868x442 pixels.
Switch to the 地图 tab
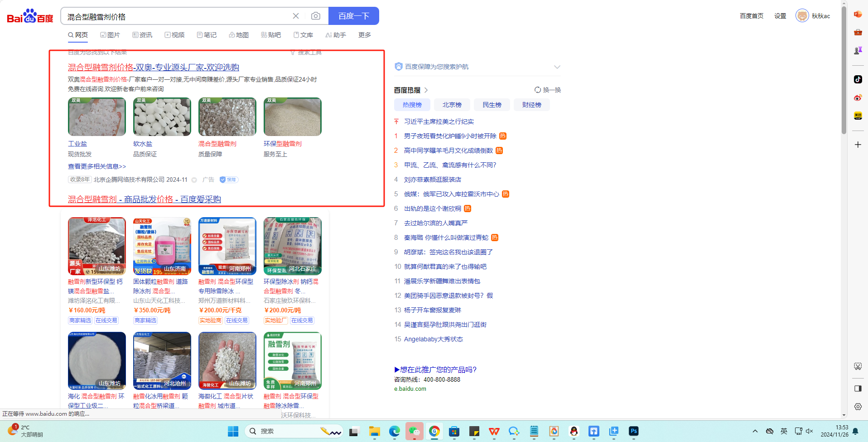pos(239,35)
